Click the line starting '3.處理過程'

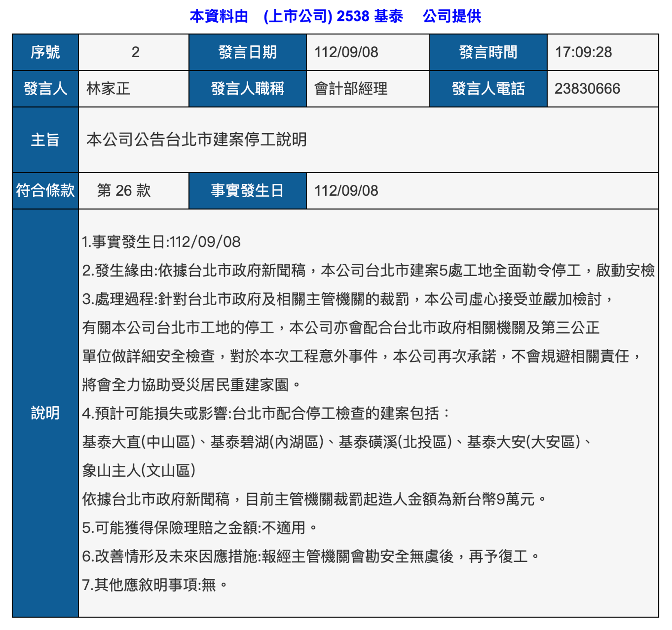(347, 299)
